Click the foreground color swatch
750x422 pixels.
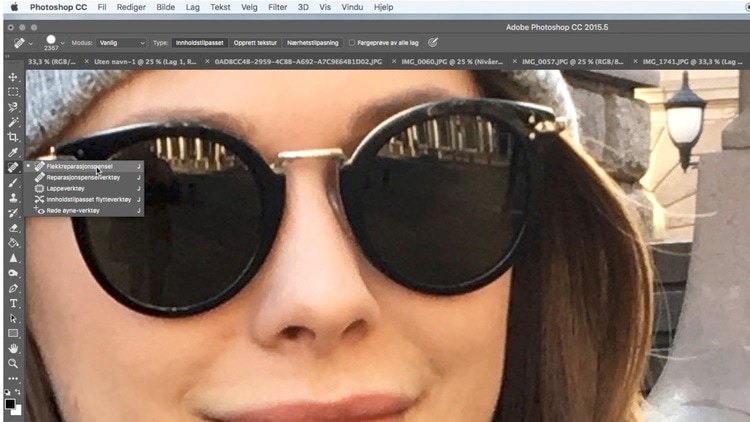click(x=9, y=404)
